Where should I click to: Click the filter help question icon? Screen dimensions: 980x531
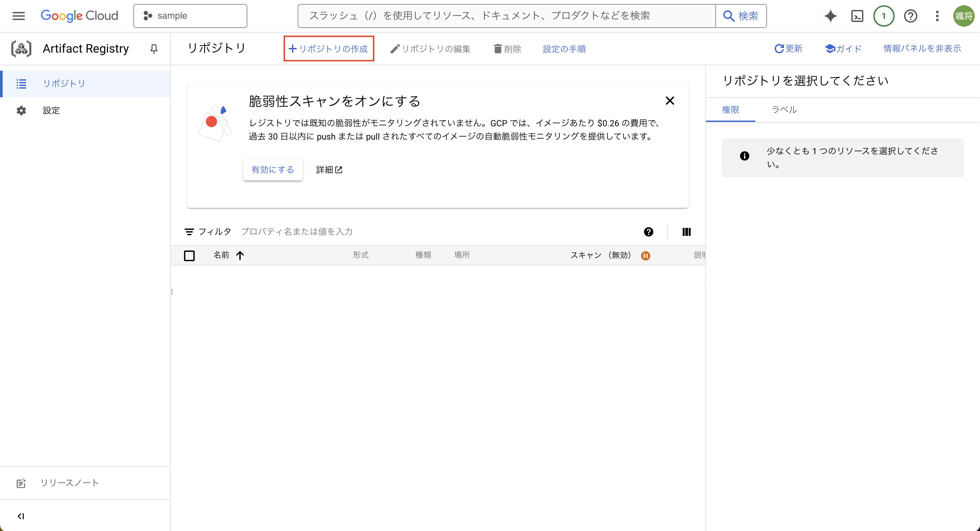tap(649, 232)
